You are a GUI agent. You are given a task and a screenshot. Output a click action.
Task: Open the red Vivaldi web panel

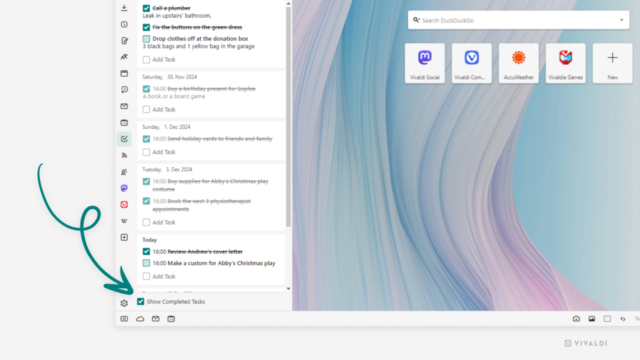tap(124, 204)
